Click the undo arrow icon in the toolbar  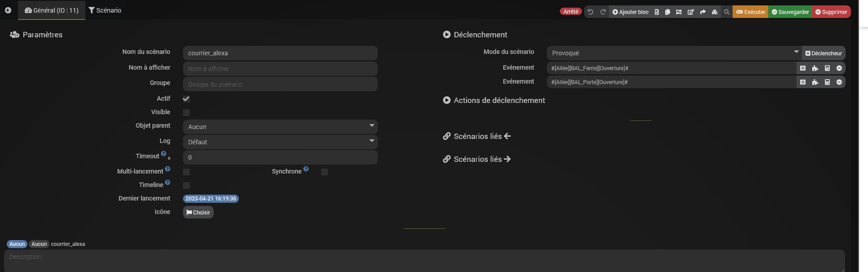[591, 12]
